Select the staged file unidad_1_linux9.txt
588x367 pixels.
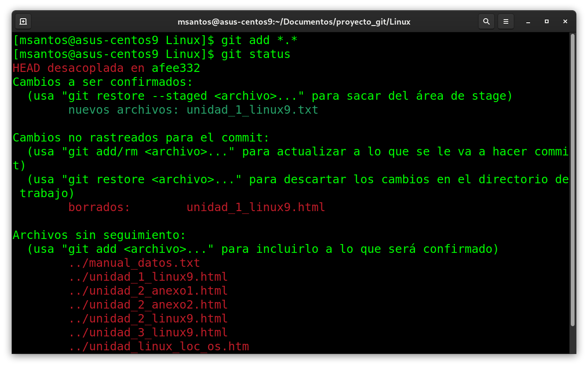[x=252, y=110]
